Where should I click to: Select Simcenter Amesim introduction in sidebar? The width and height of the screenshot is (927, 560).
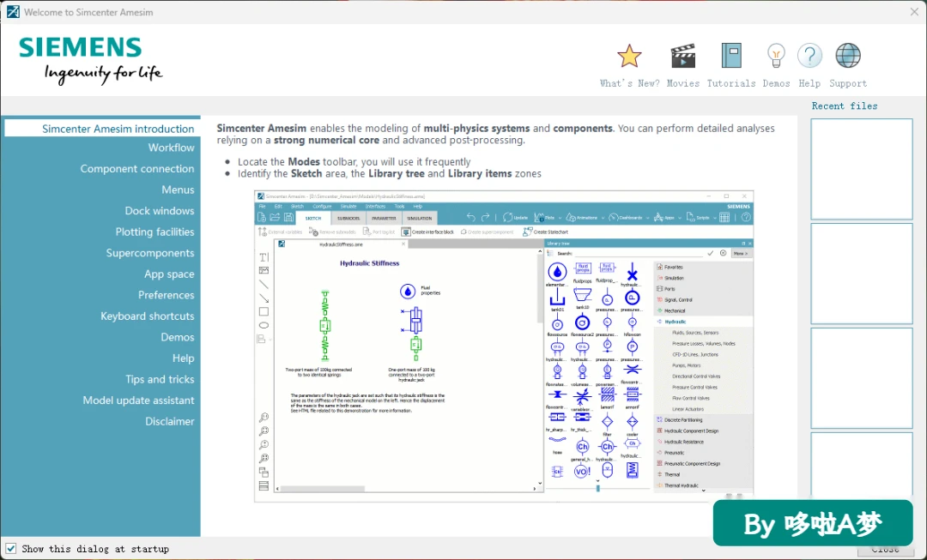(x=102, y=129)
